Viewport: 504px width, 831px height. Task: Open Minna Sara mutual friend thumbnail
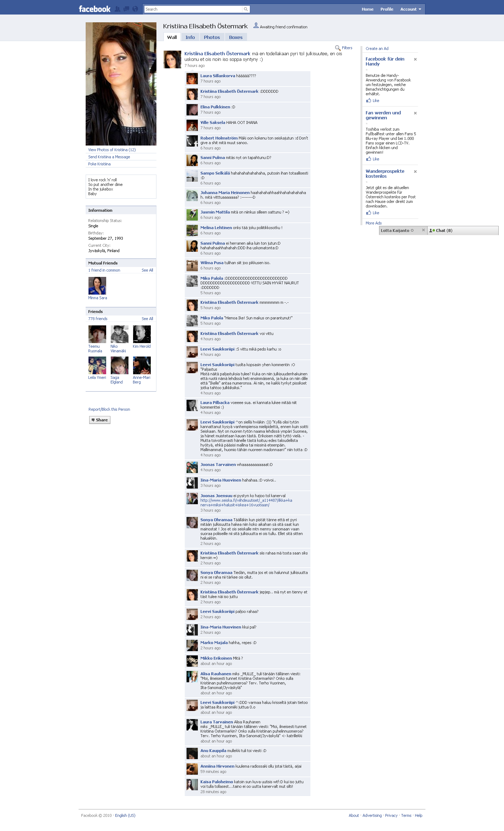click(x=97, y=286)
